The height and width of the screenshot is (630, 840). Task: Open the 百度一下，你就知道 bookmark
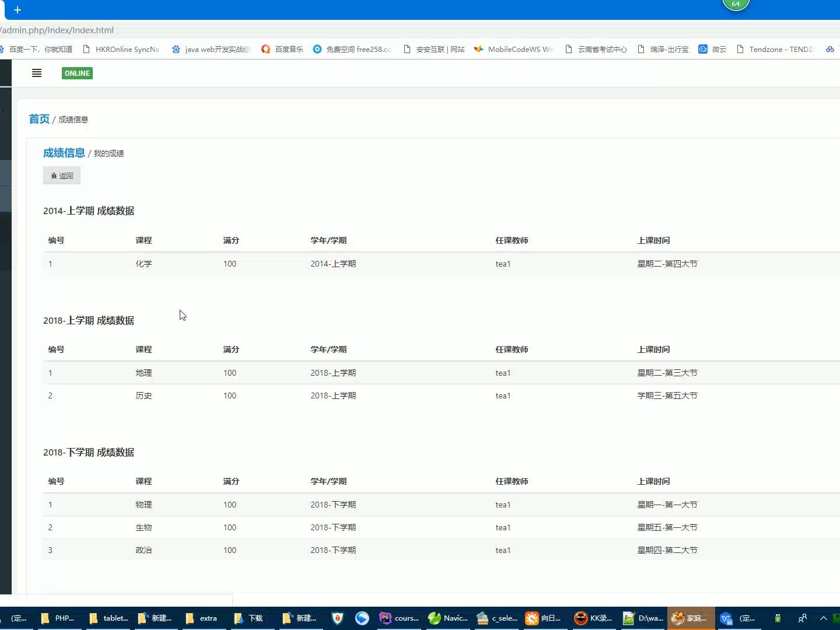point(36,49)
